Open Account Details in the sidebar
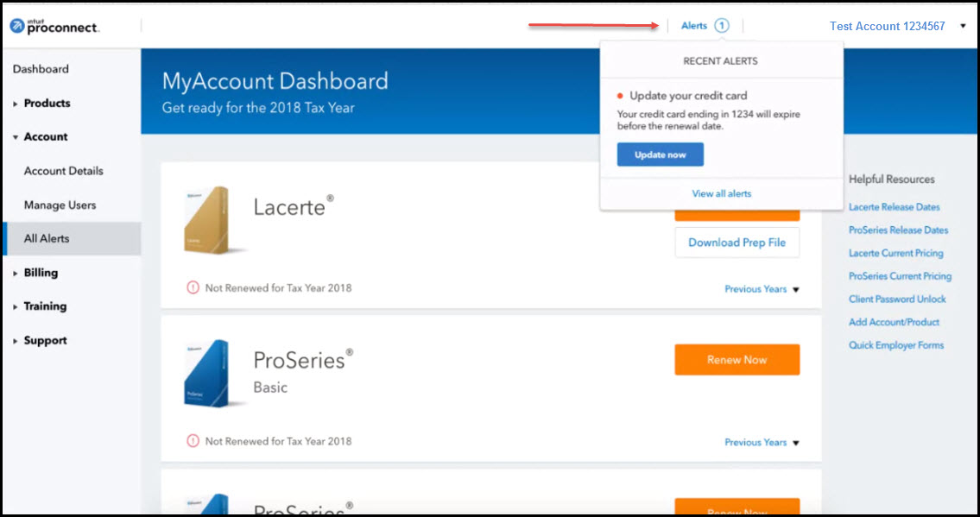Screen dimensions: 980x517 pos(64,171)
